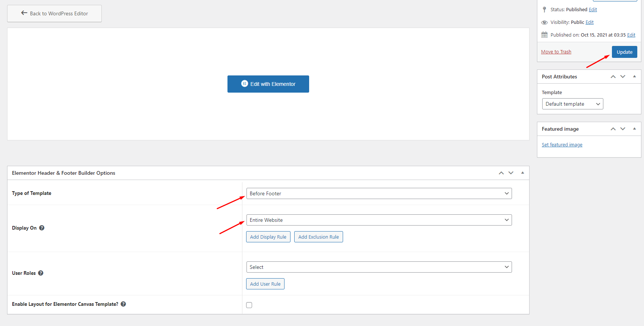This screenshot has width=644, height=326.
Task: Enable Layout for Elementor Canvas Template checkbox
Action: pyautogui.click(x=249, y=305)
